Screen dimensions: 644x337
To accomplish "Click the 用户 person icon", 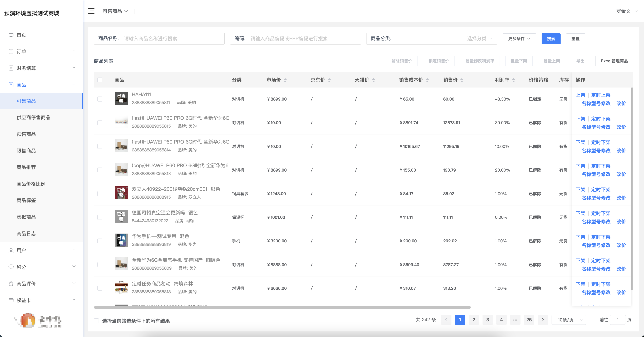I will coord(11,250).
